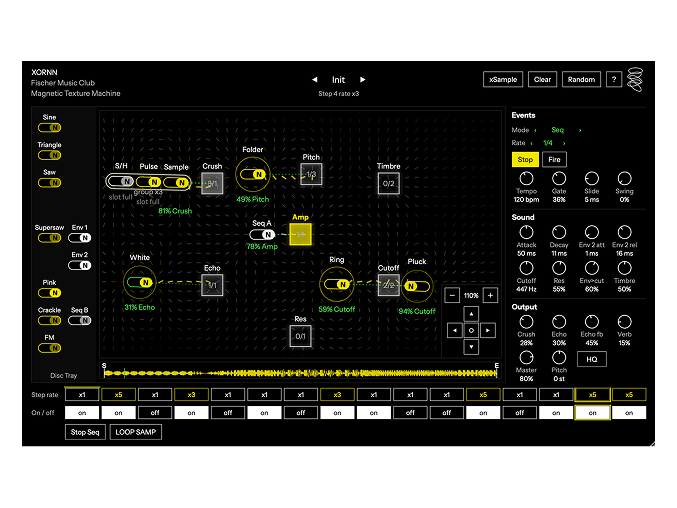Select the Res node square
677x508 pixels.
(x=301, y=336)
